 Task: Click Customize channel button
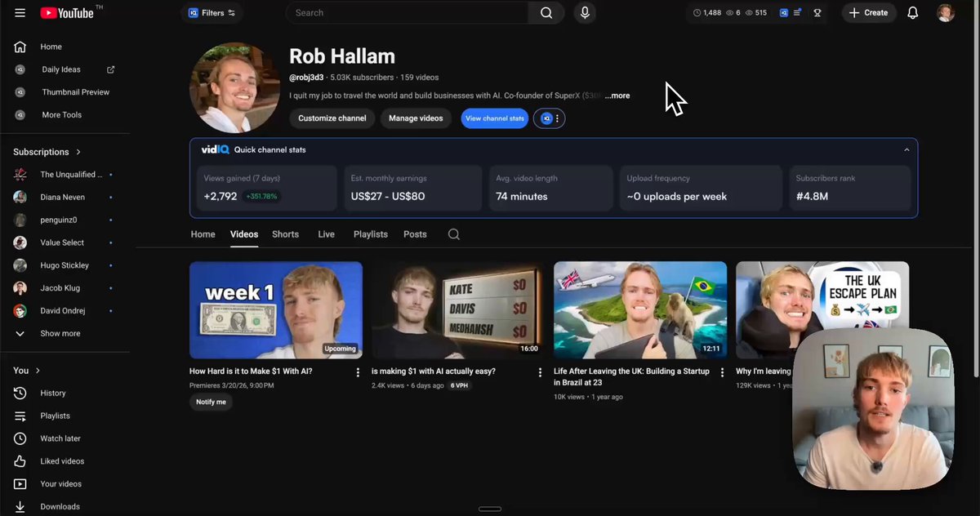pyautogui.click(x=332, y=118)
